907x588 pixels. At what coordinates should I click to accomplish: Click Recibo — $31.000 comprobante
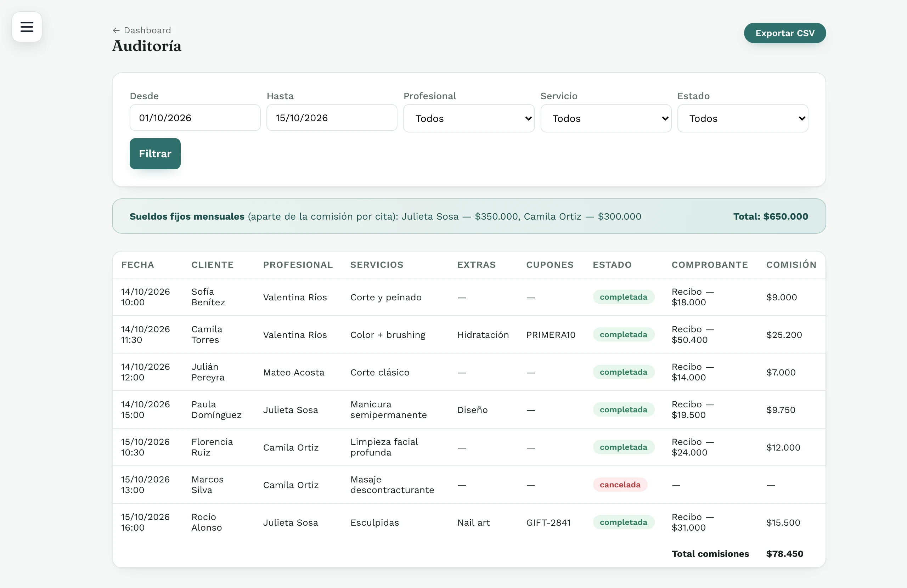click(692, 522)
